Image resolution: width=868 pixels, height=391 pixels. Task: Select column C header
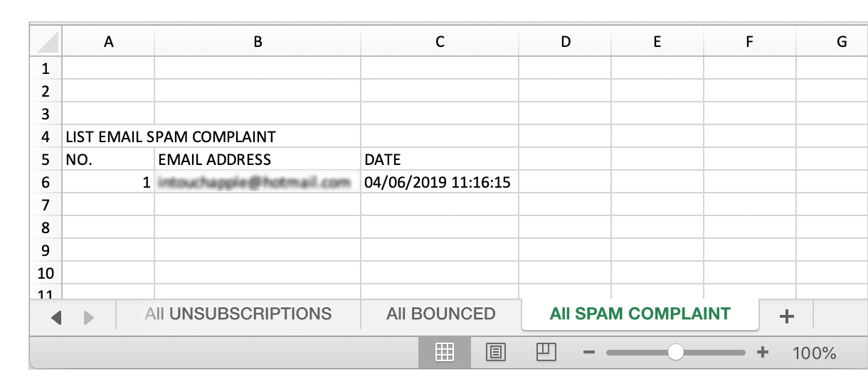point(440,43)
